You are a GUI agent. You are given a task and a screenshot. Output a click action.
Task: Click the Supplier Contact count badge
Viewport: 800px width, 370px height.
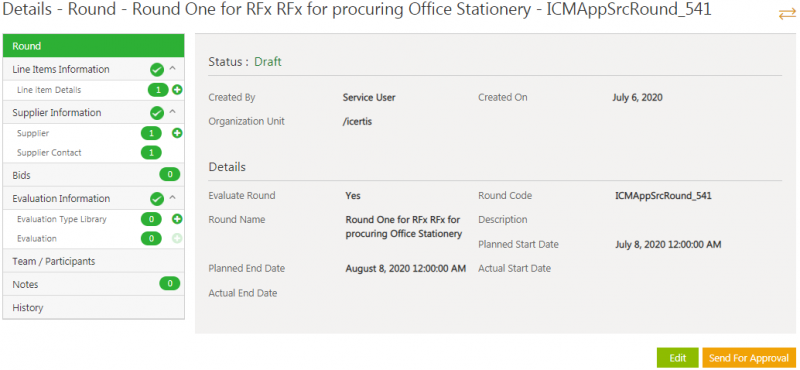(x=151, y=153)
